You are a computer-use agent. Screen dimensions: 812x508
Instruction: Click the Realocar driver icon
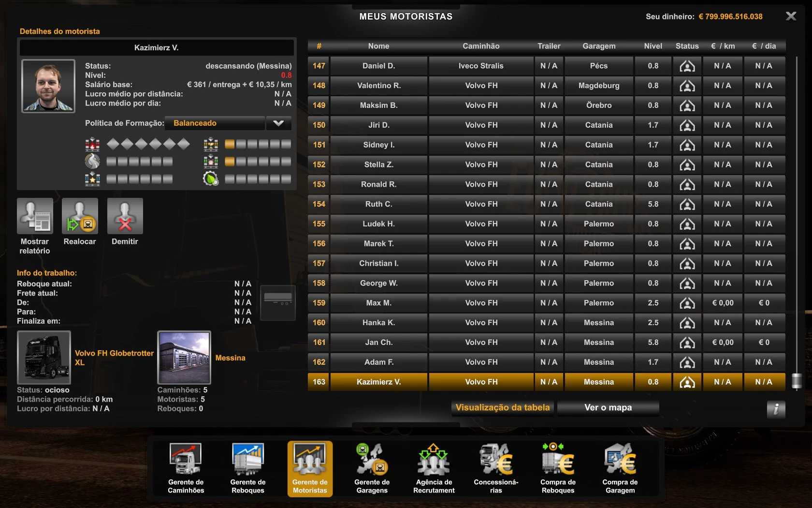point(80,216)
